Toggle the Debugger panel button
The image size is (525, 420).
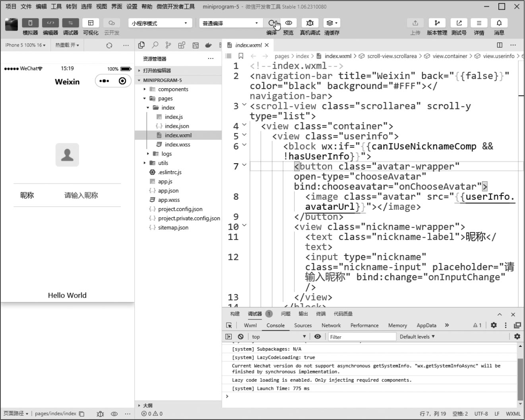(x=70, y=23)
